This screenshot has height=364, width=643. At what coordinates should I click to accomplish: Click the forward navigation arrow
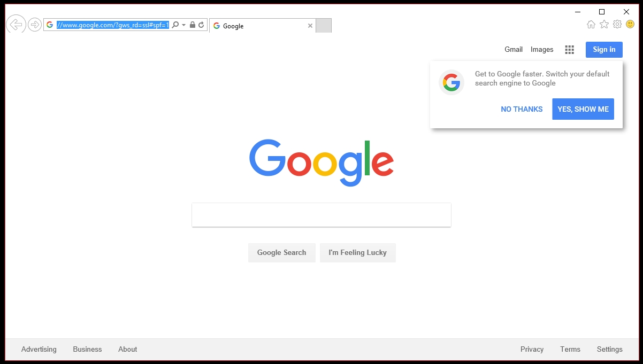(x=35, y=25)
